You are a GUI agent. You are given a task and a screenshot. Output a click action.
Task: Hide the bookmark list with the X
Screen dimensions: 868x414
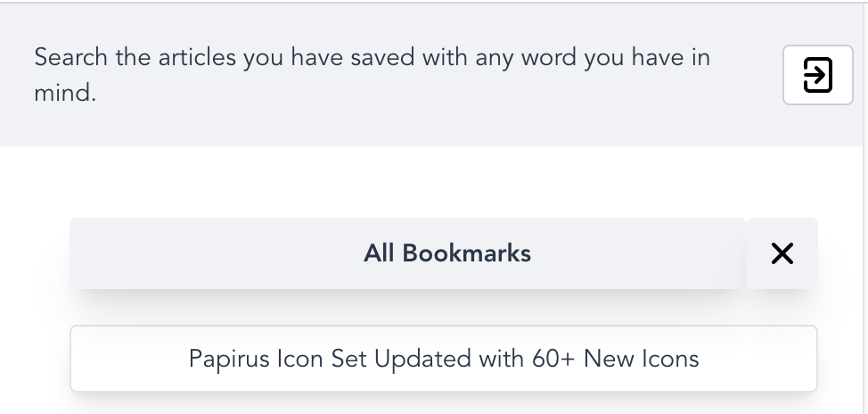click(782, 253)
